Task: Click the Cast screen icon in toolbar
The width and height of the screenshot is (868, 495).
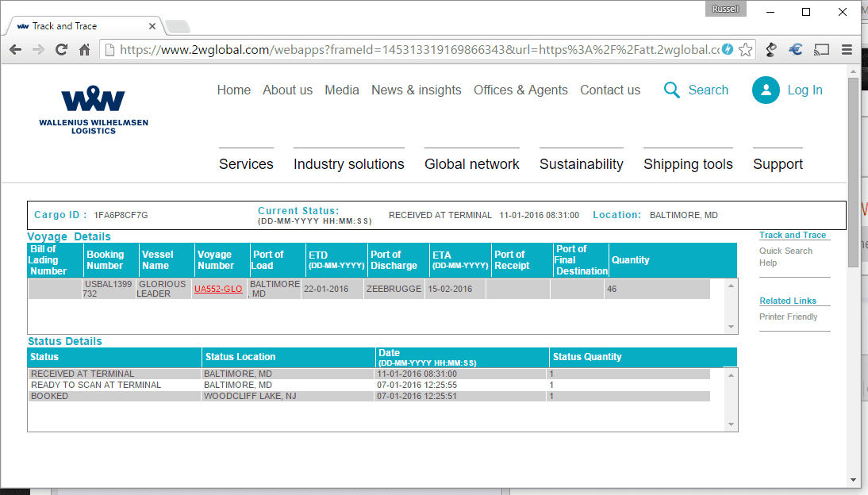Action: [821, 50]
